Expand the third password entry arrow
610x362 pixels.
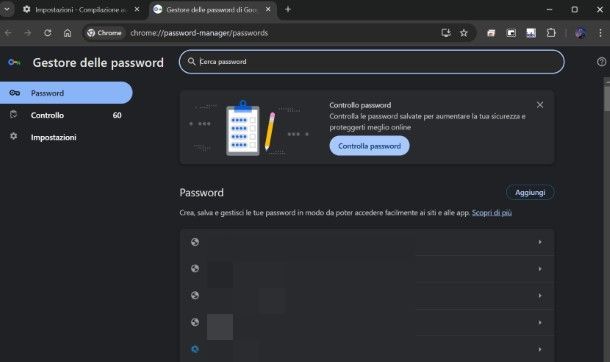540,296
